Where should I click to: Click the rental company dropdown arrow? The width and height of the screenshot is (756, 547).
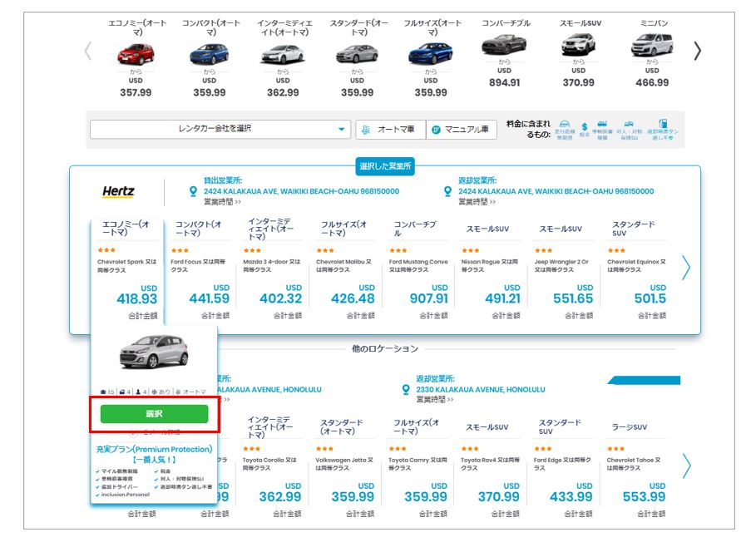click(341, 129)
